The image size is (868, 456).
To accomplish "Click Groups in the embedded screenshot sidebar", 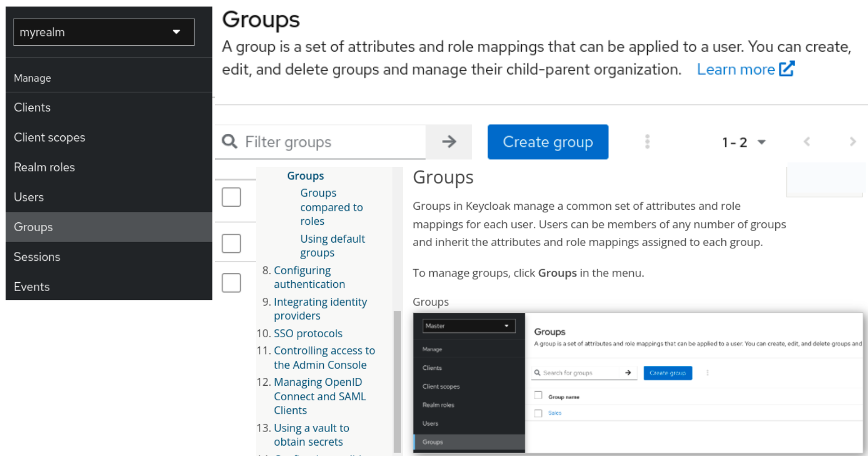I will [469, 442].
